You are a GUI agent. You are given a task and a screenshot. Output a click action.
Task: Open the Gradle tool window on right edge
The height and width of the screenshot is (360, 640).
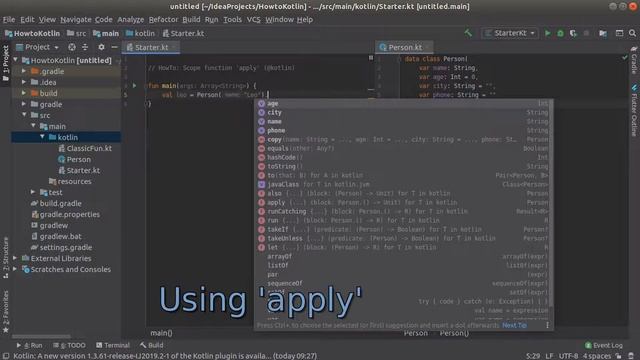(634, 60)
